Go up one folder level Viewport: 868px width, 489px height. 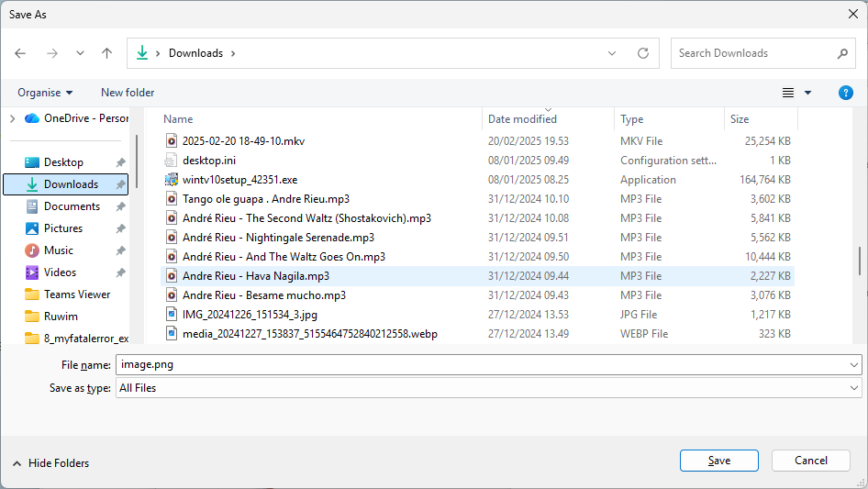(106, 53)
